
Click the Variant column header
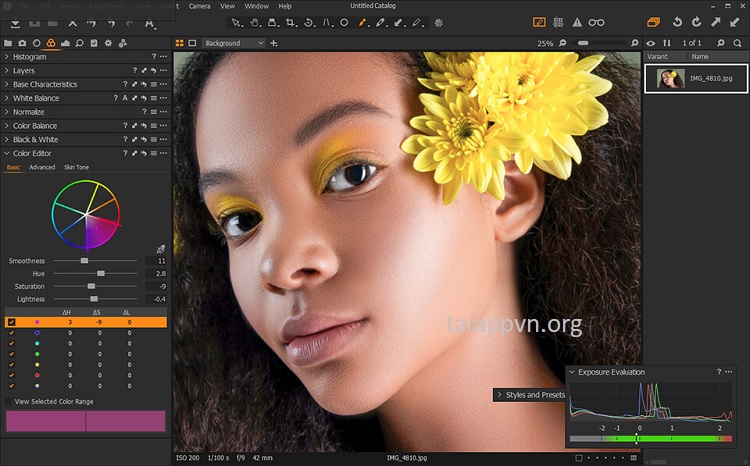pos(657,56)
